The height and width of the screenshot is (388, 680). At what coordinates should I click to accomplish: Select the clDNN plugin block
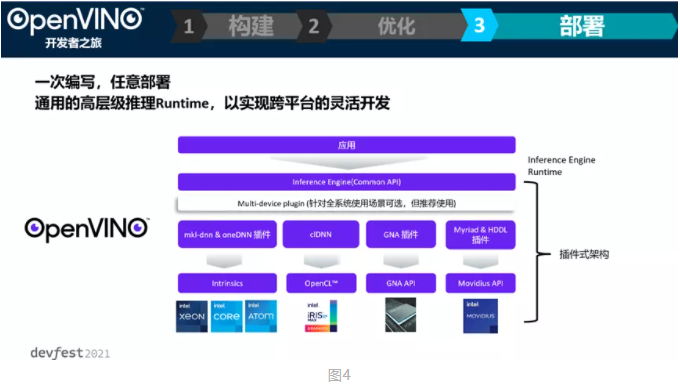pos(321,235)
